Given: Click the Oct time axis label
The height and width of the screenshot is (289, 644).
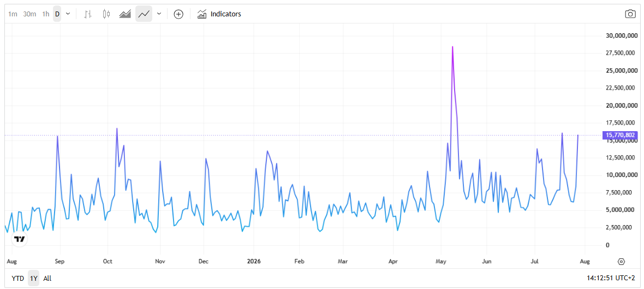Looking at the screenshot, I should pos(108,262).
